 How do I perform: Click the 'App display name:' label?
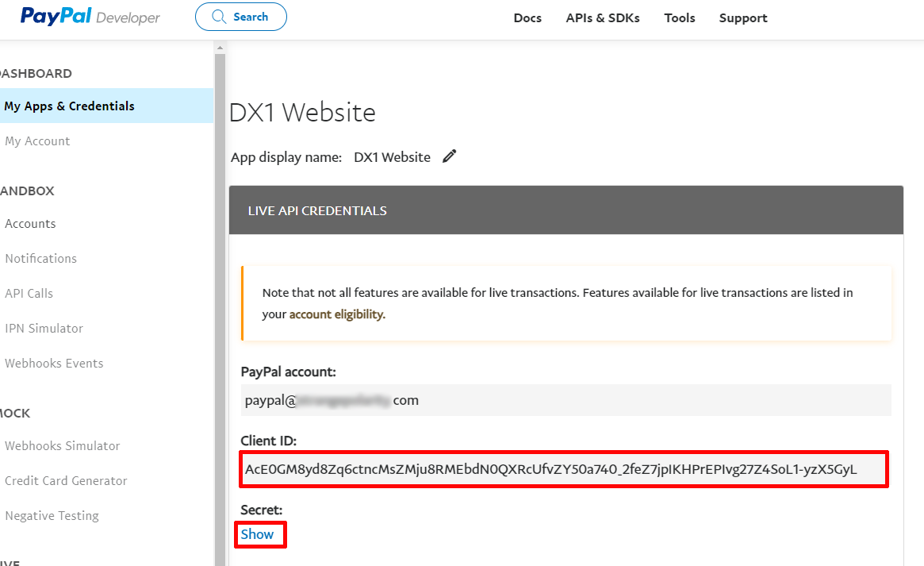286,157
